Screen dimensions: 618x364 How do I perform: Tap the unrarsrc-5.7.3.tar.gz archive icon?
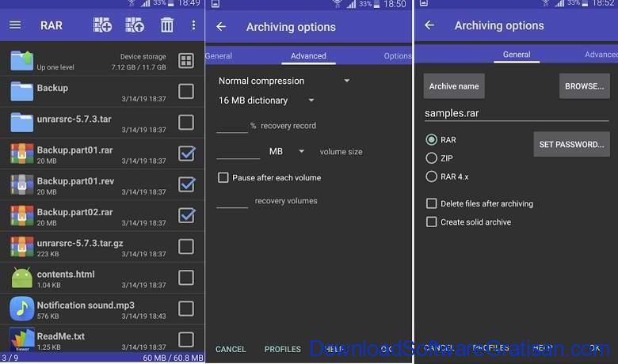[21, 246]
